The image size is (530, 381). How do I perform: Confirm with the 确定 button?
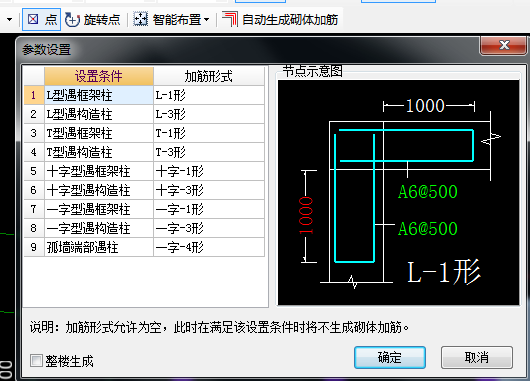pos(390,357)
